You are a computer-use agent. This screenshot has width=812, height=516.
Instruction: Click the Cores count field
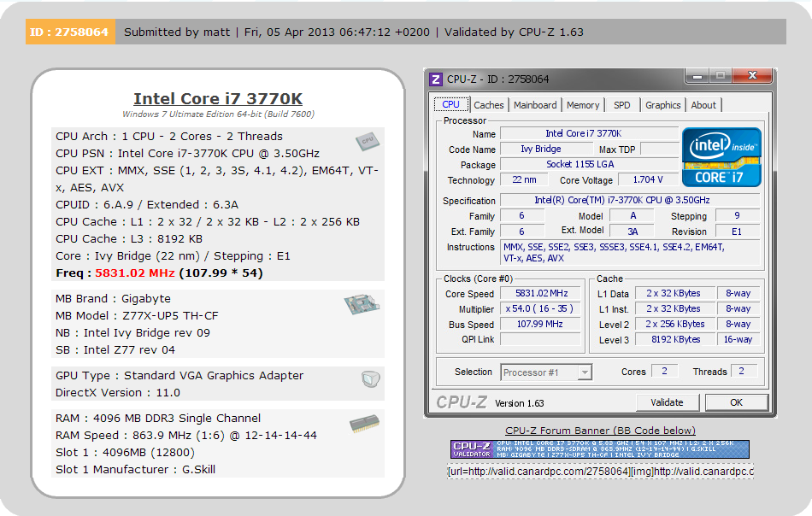(x=664, y=371)
